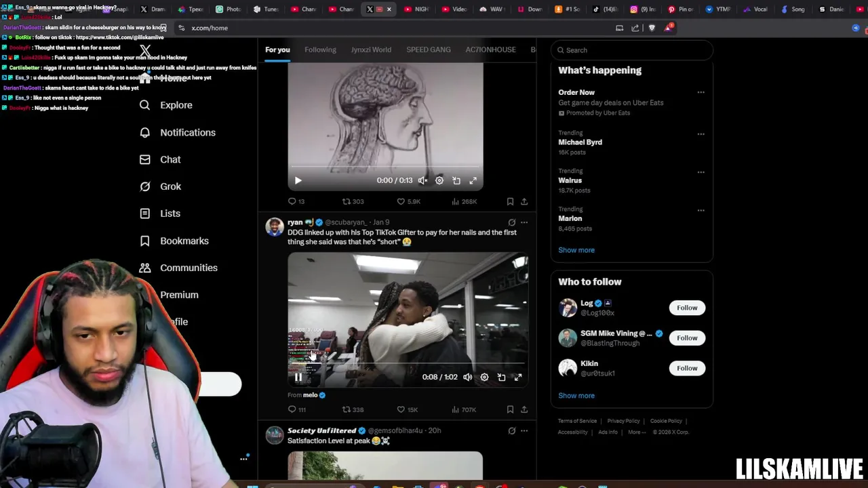Viewport: 868px width, 488px height.
Task: Open more options for Walrus trend
Action: pos(701,171)
